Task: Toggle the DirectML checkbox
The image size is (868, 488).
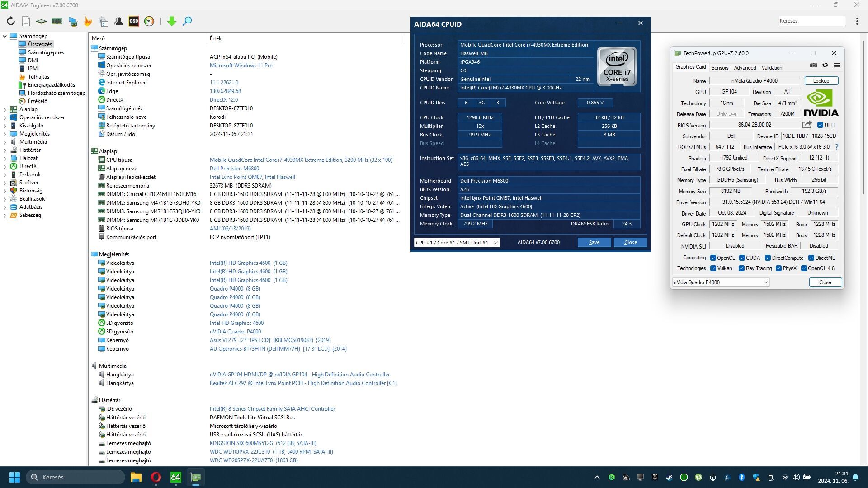Action: 811,258
